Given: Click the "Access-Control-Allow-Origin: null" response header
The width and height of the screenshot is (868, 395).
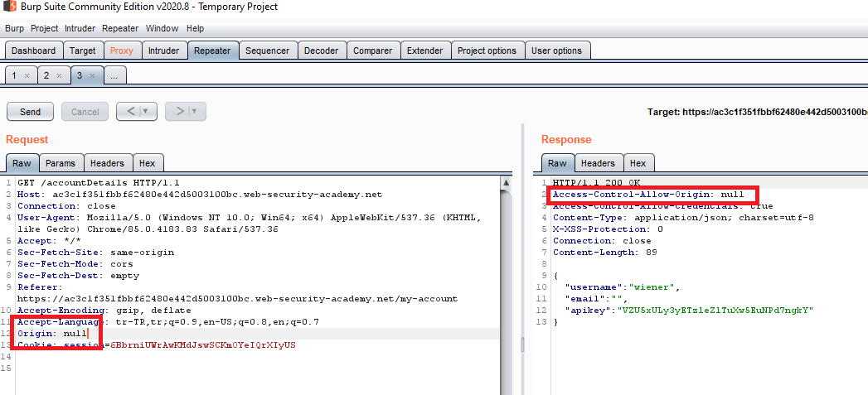Looking at the screenshot, I should click(649, 195).
